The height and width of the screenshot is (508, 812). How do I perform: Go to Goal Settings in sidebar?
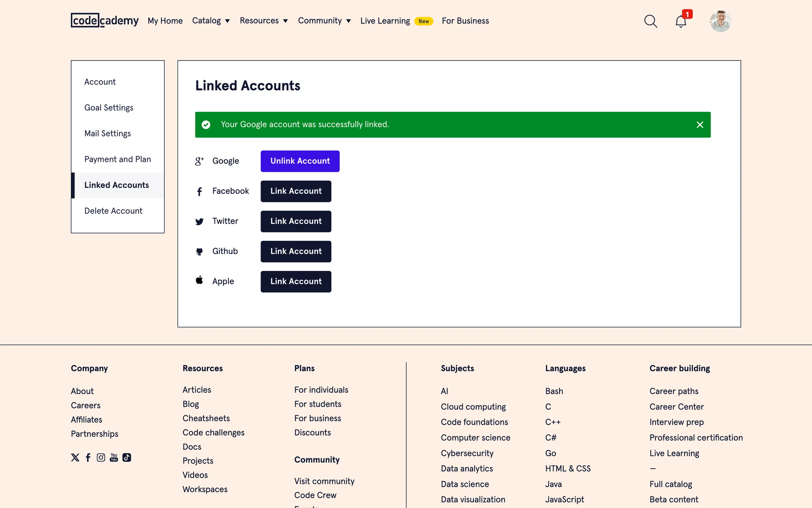(x=109, y=108)
